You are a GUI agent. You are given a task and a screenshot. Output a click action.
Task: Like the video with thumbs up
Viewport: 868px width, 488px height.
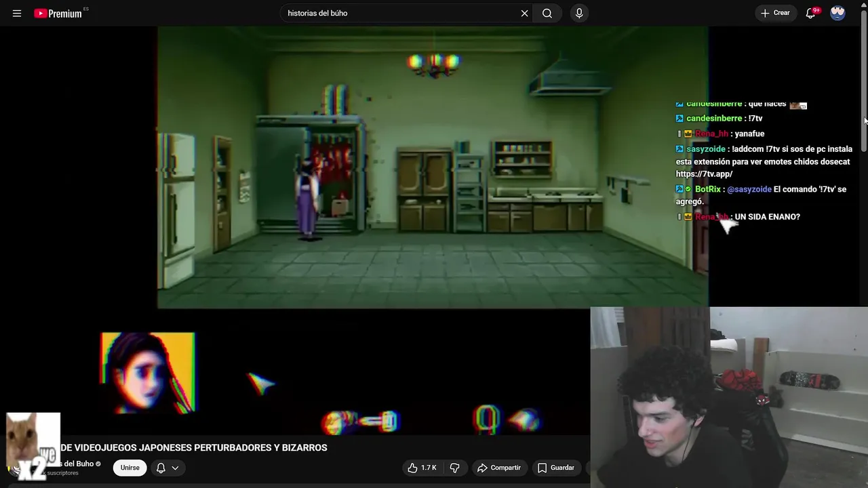tap(422, 468)
